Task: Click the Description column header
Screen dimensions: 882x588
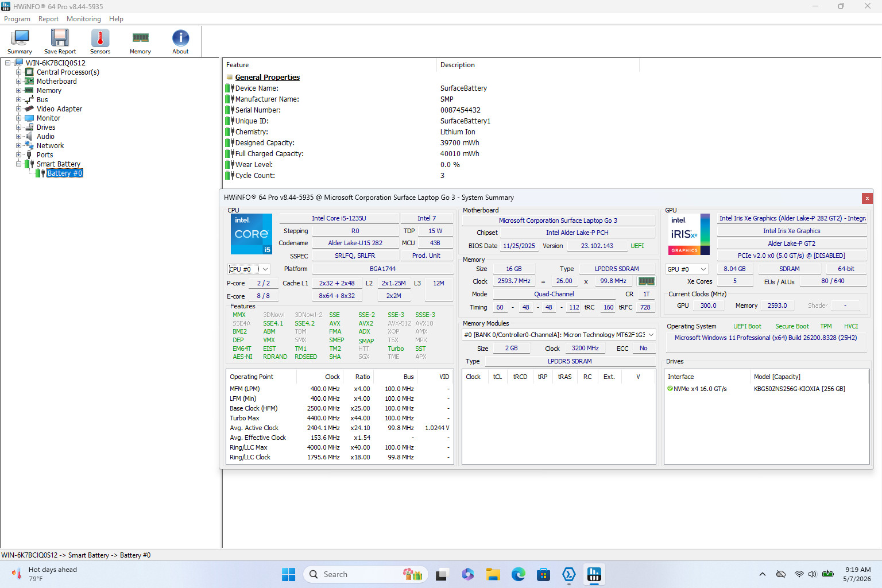Action: tap(538, 65)
